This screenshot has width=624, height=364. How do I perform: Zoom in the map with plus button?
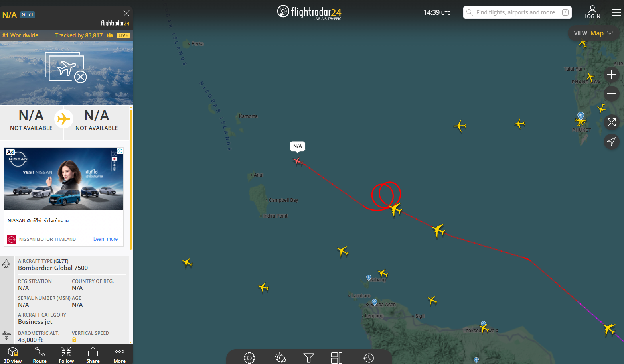[x=612, y=75]
